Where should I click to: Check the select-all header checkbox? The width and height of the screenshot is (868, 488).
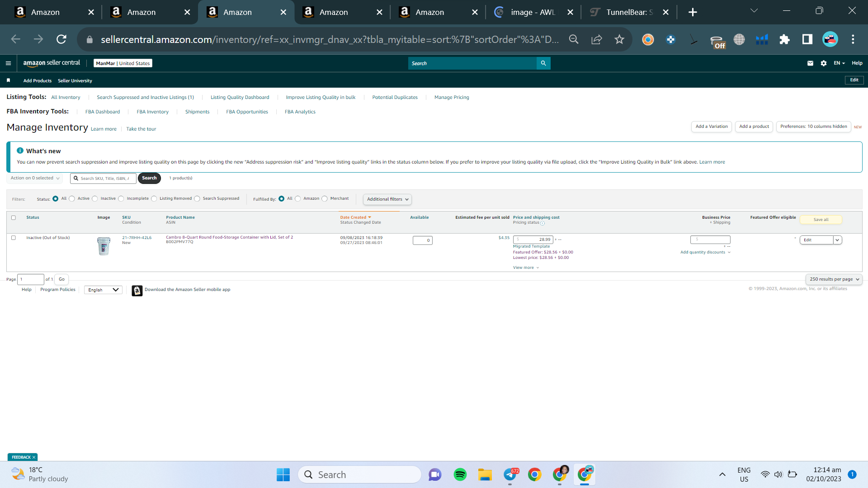(14, 218)
